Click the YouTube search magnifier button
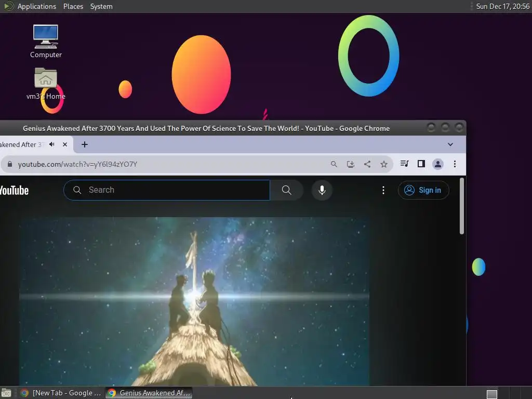532x399 pixels. pyautogui.click(x=287, y=190)
